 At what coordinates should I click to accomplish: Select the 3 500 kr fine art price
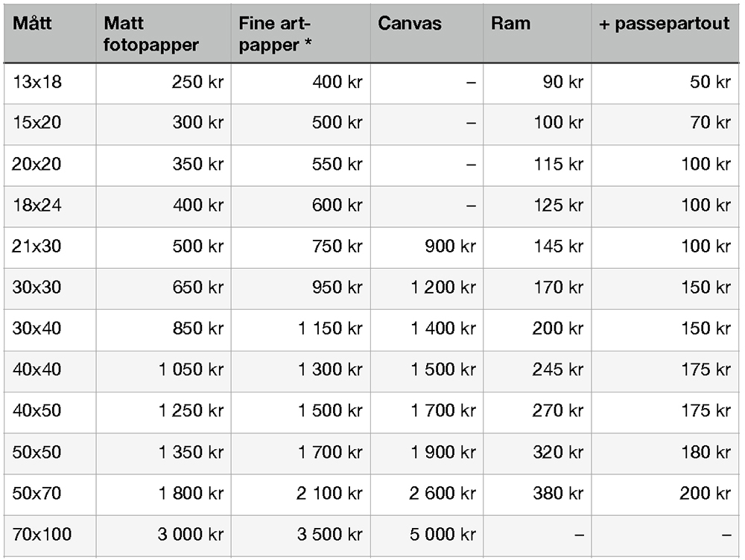tap(330, 535)
